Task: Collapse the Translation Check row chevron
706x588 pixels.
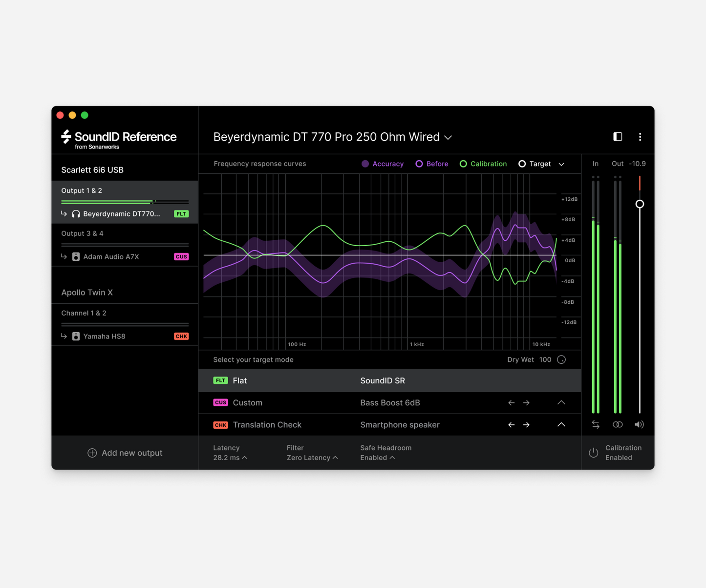Action: tap(561, 424)
